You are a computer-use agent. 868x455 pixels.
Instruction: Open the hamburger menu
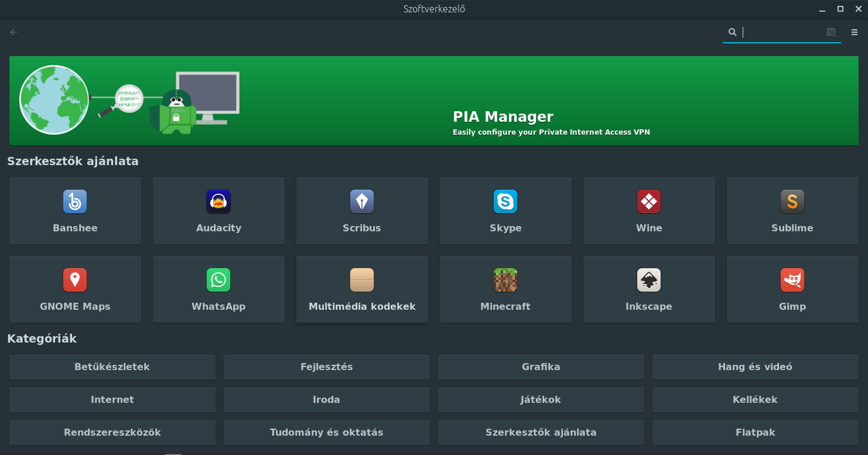(855, 32)
